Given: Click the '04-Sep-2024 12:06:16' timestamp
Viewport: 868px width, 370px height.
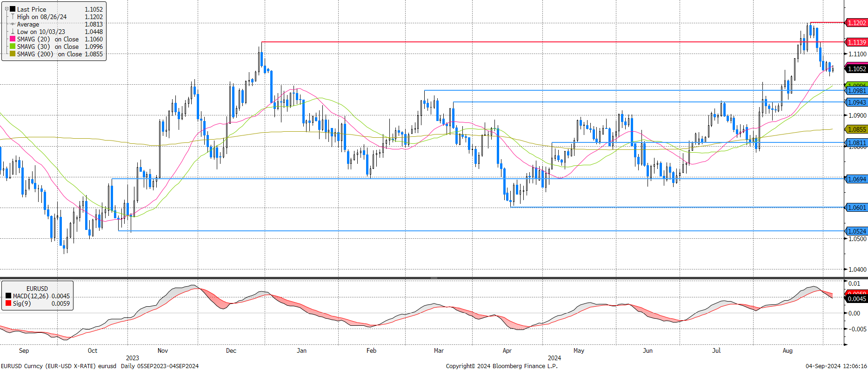Looking at the screenshot, I should click(836, 366).
